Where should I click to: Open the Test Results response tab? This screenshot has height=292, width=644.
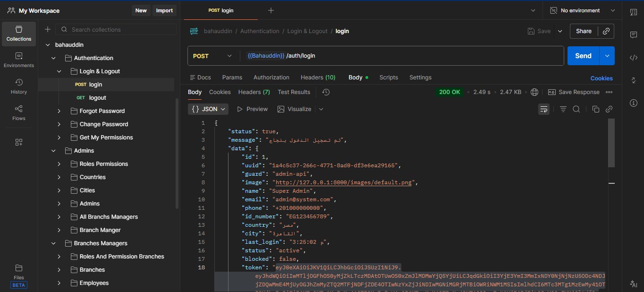(x=294, y=92)
